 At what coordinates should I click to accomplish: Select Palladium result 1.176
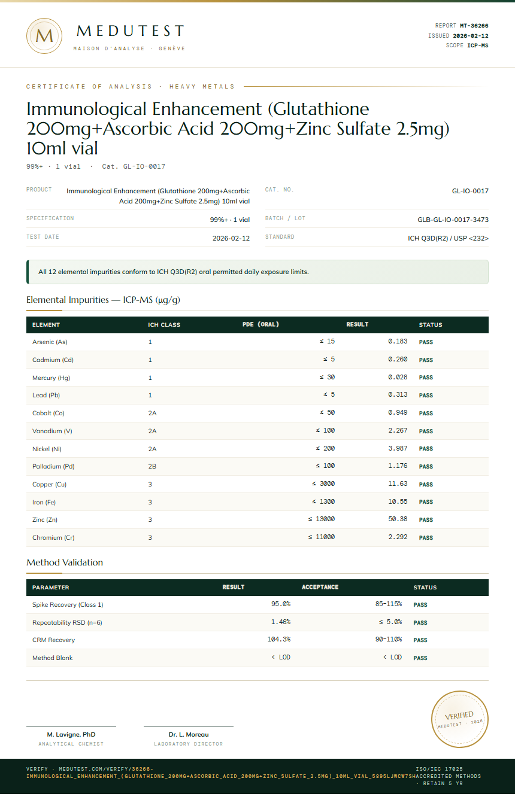(x=398, y=466)
